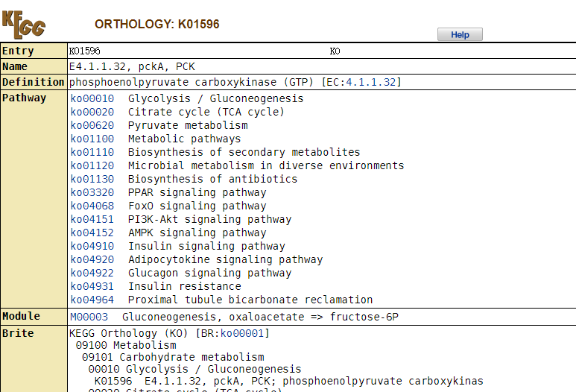
Task: Click '09101 Carbohydrate metabolism' Brite row
Action: (173, 357)
